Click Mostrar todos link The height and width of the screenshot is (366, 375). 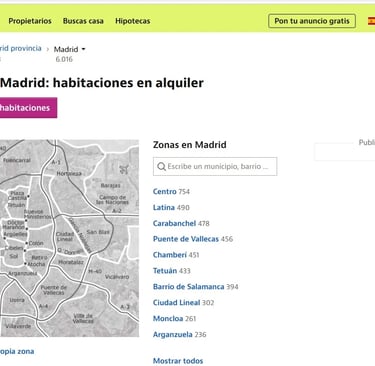point(178,361)
